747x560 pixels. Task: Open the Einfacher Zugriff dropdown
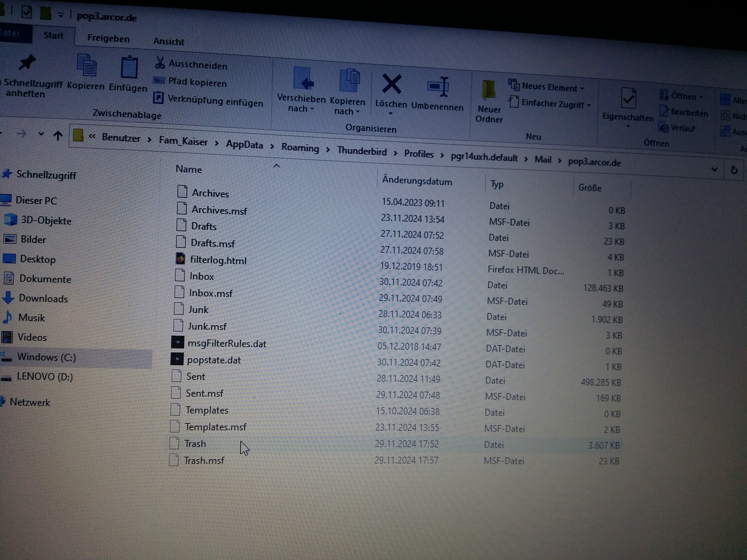click(x=550, y=103)
